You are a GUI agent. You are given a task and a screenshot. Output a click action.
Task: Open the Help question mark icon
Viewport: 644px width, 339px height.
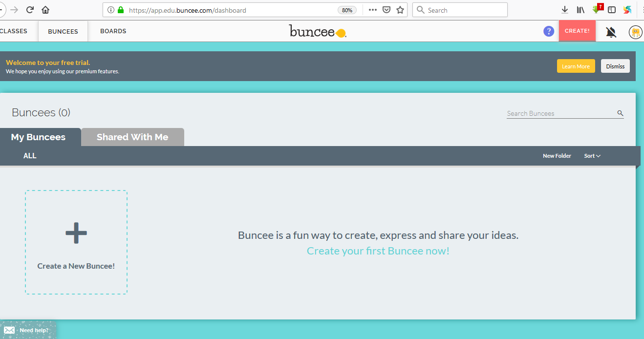pos(548,31)
